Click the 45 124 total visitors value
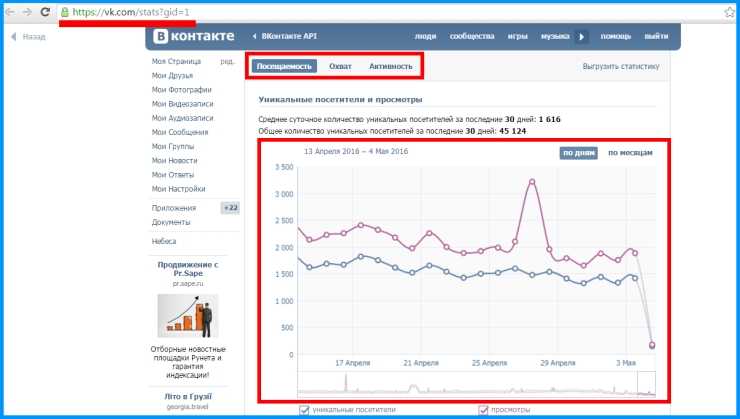The image size is (740, 419). [513, 131]
